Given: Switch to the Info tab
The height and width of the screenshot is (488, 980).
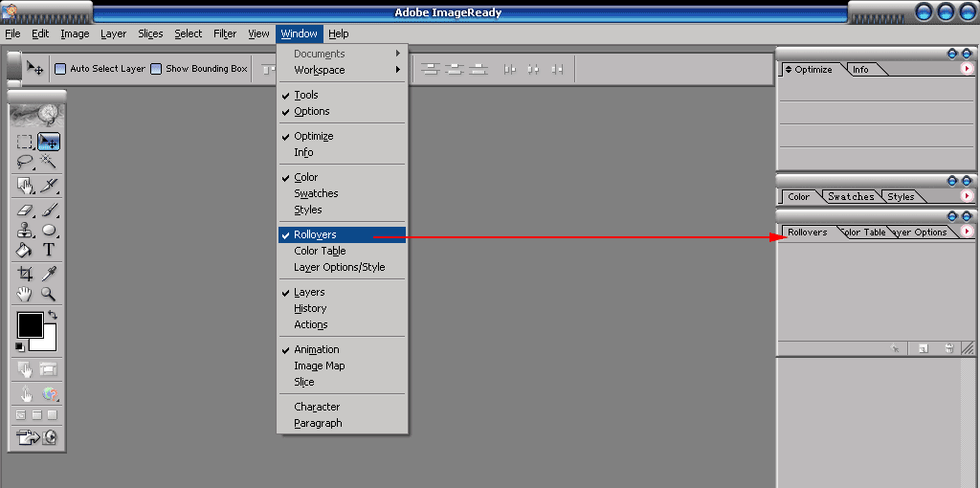Looking at the screenshot, I should [x=860, y=69].
